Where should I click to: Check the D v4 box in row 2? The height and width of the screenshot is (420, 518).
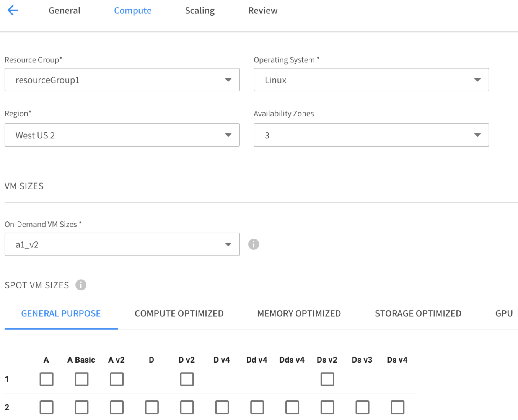click(x=222, y=407)
